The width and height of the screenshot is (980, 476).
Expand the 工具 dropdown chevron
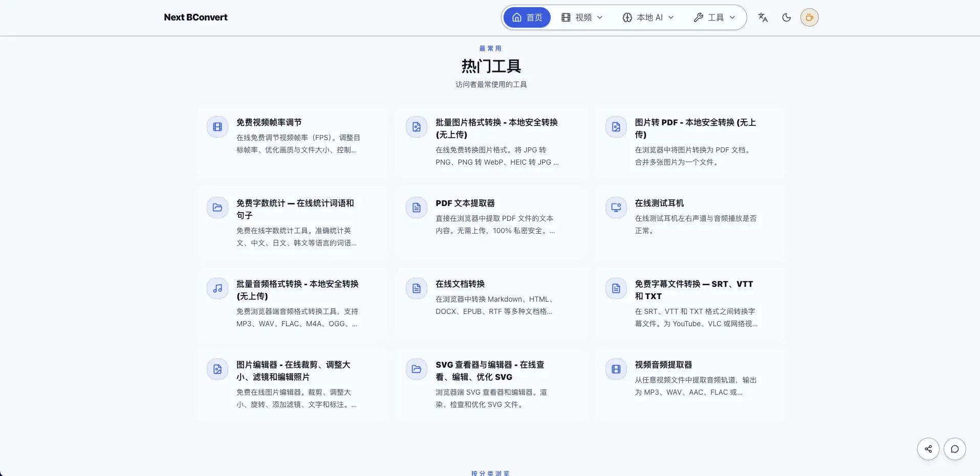(732, 17)
